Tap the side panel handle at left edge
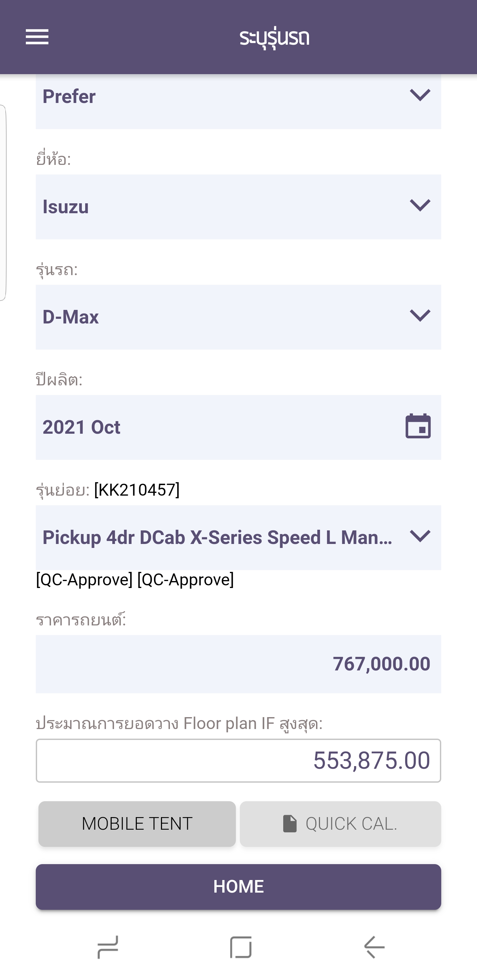This screenshot has width=477, height=980. pos(3,202)
